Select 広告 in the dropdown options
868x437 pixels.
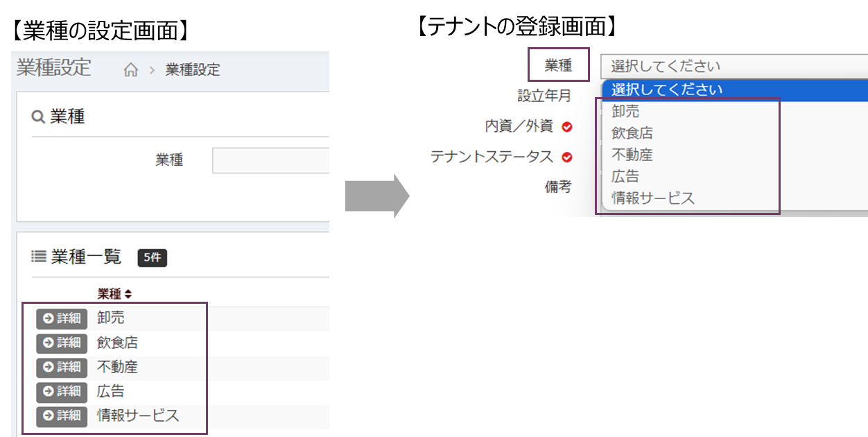click(x=625, y=176)
